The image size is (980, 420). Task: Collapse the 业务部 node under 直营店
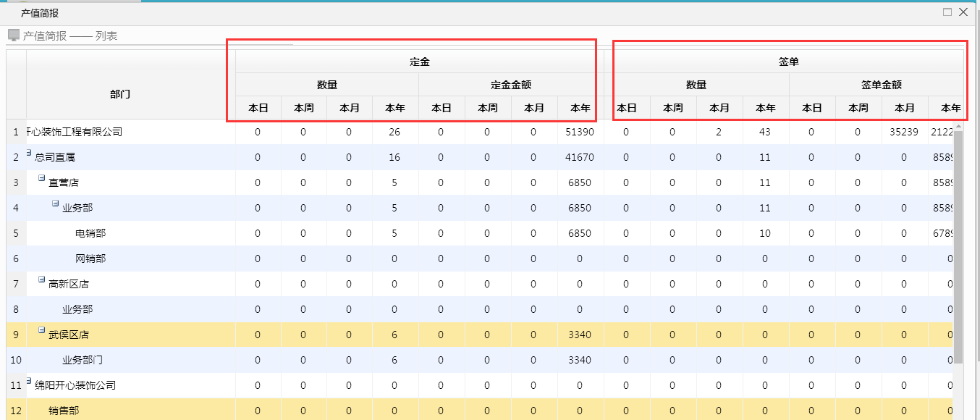pyautogui.click(x=55, y=203)
